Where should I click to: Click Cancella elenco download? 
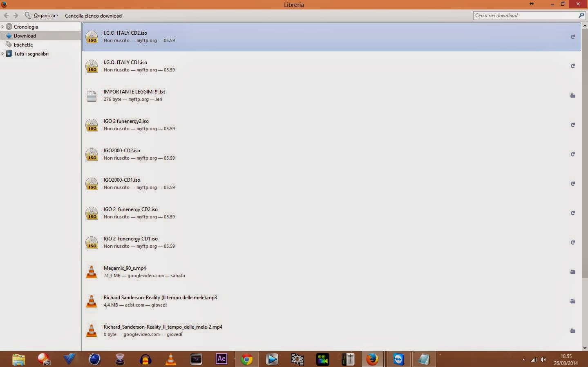pos(93,16)
